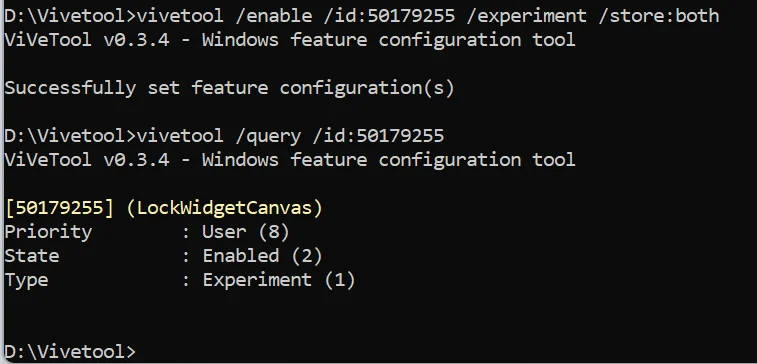Click the 'Successfully set feature configuration(s)' message
The image size is (757, 364).
click(x=229, y=88)
